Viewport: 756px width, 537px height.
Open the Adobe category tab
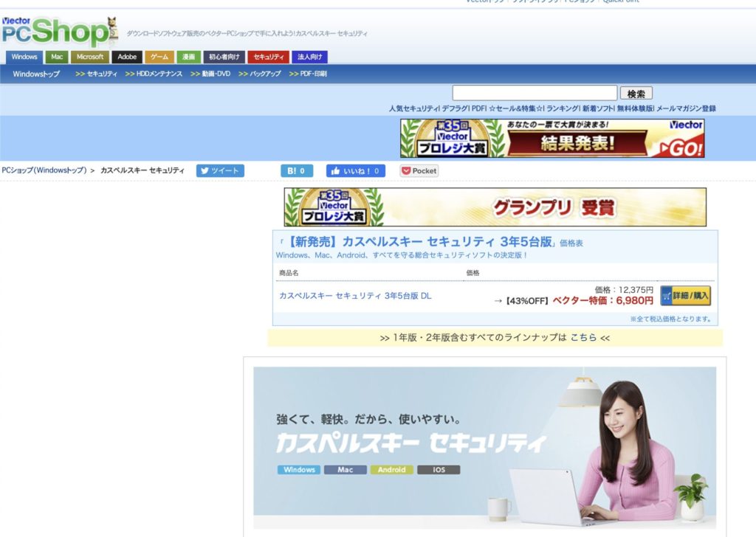click(x=127, y=57)
